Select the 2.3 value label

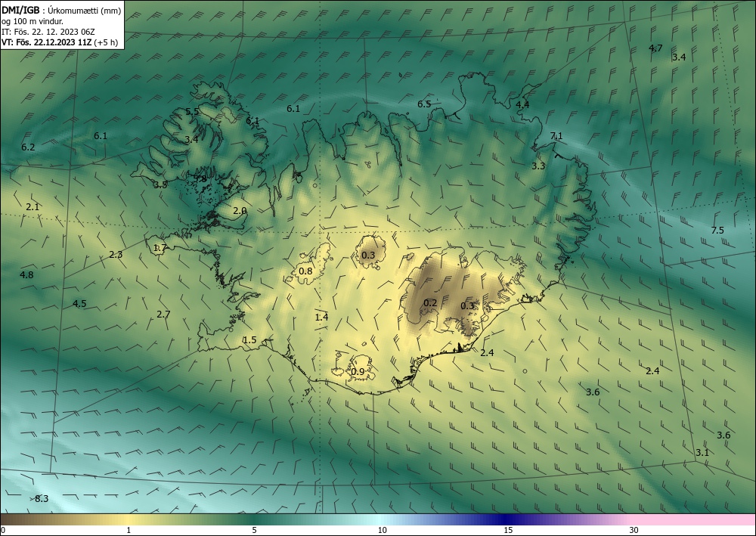tap(116, 255)
